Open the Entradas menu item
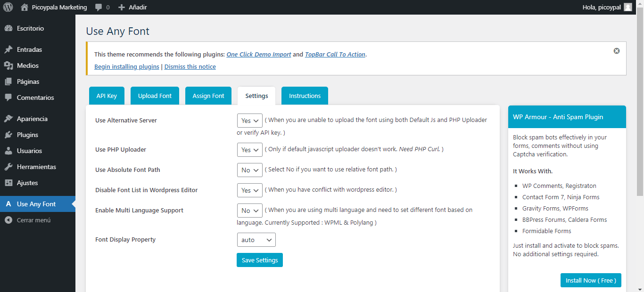The image size is (644, 292). pos(38,49)
